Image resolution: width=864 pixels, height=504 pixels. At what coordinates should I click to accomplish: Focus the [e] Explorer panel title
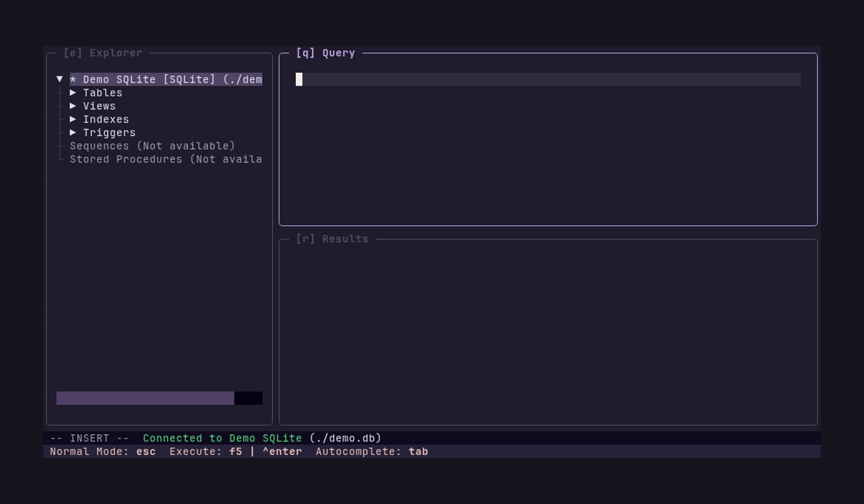pos(103,53)
